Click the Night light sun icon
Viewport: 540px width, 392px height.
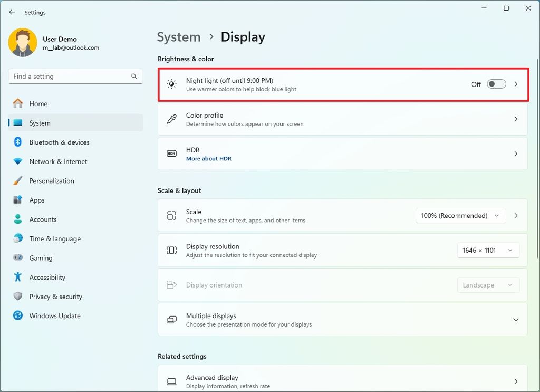[171, 84]
